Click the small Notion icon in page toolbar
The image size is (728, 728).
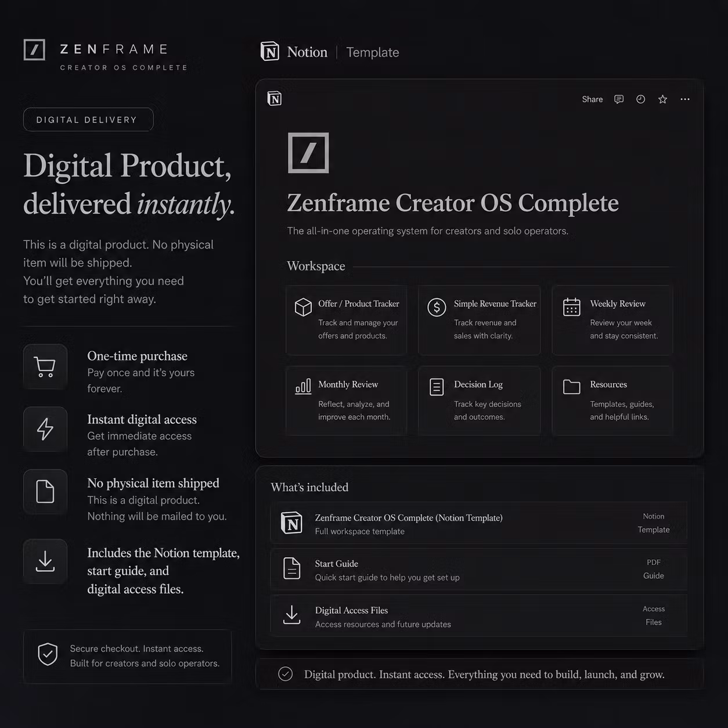275,99
